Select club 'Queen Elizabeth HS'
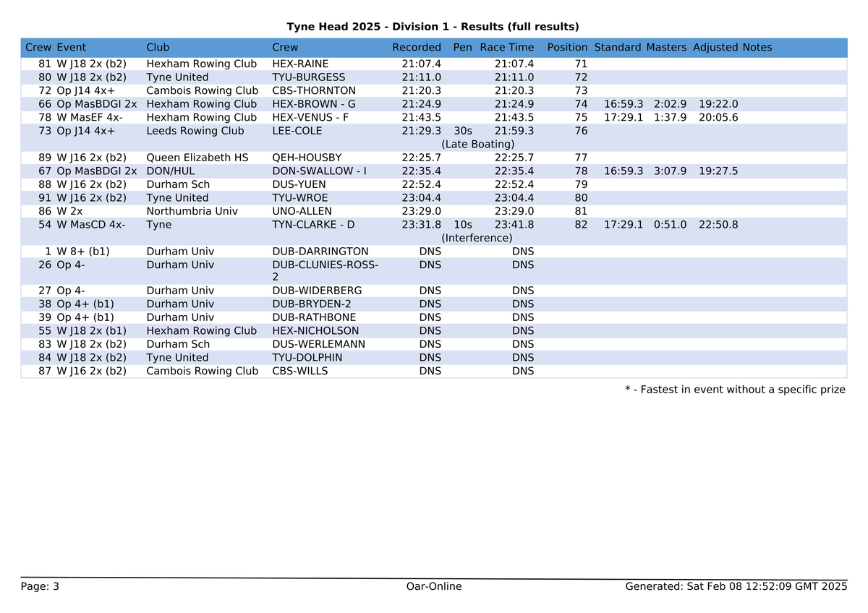This screenshot has width=868, height=613. [197, 158]
